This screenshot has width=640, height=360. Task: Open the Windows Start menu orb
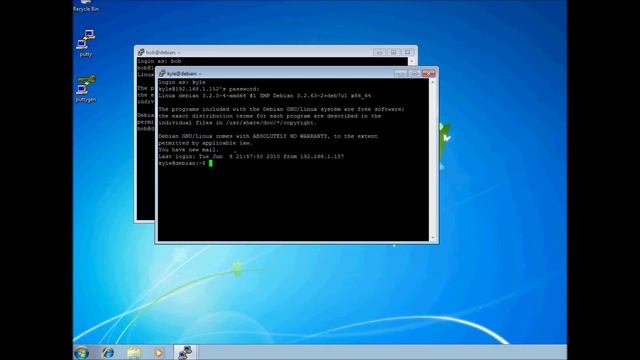coord(82,352)
